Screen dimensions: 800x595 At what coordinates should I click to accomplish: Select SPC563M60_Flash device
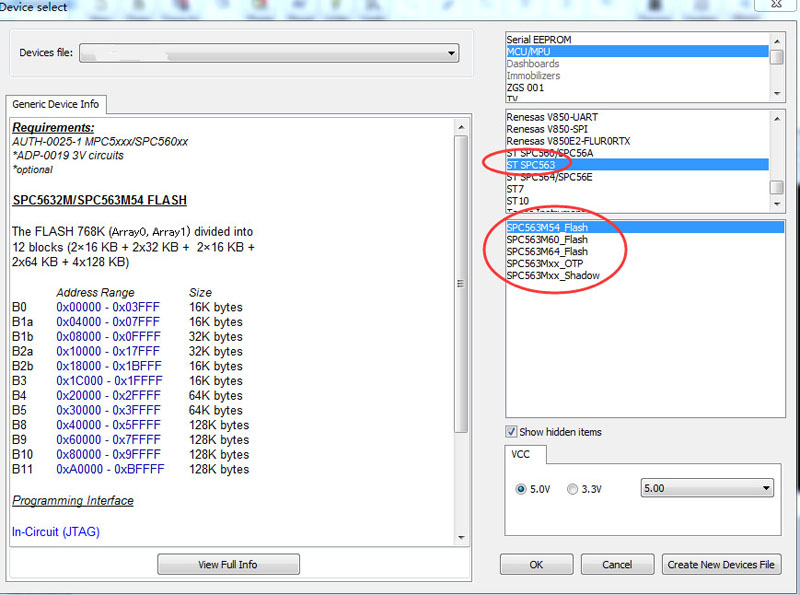pyautogui.click(x=645, y=239)
